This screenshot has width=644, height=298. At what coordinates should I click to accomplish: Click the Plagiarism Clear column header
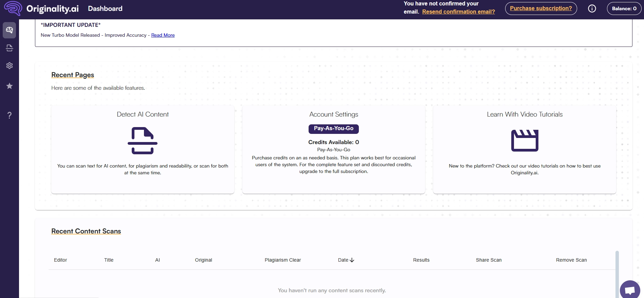[x=283, y=260]
